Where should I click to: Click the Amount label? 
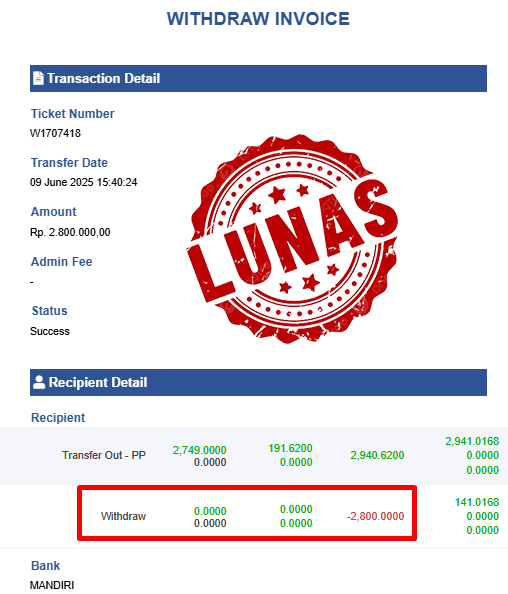pos(53,211)
